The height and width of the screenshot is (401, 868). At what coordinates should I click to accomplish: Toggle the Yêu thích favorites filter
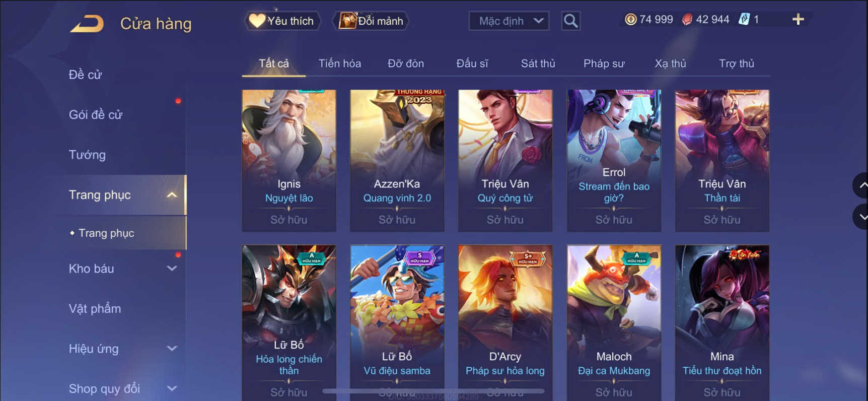282,21
